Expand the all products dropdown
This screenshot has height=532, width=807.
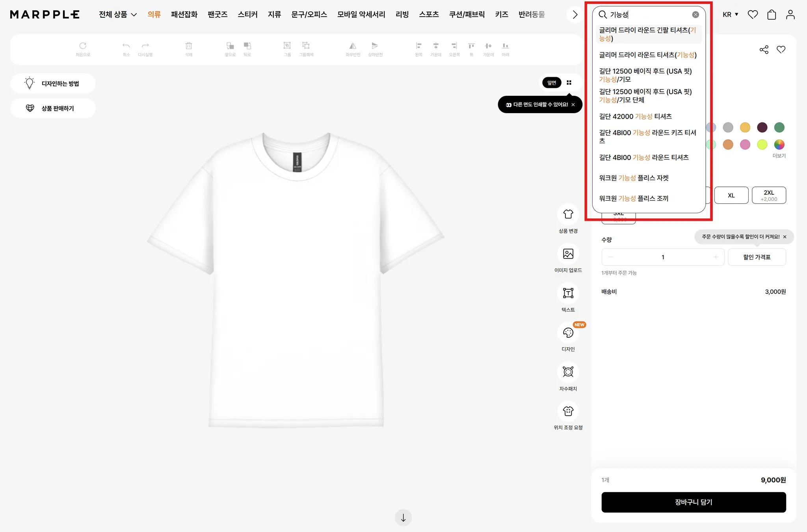117,15
